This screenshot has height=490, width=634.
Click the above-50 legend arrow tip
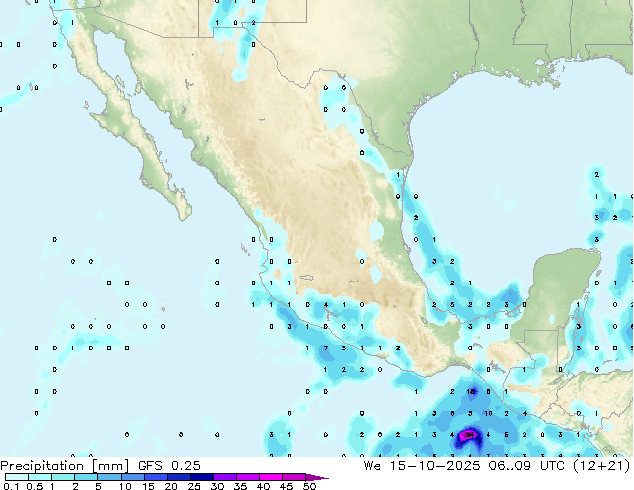pyautogui.click(x=317, y=477)
